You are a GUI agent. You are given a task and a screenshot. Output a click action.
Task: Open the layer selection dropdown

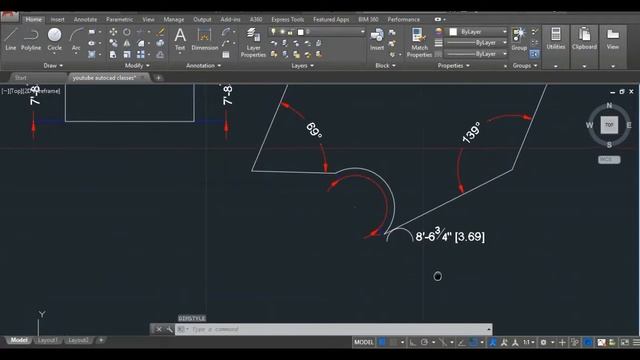click(x=317, y=31)
